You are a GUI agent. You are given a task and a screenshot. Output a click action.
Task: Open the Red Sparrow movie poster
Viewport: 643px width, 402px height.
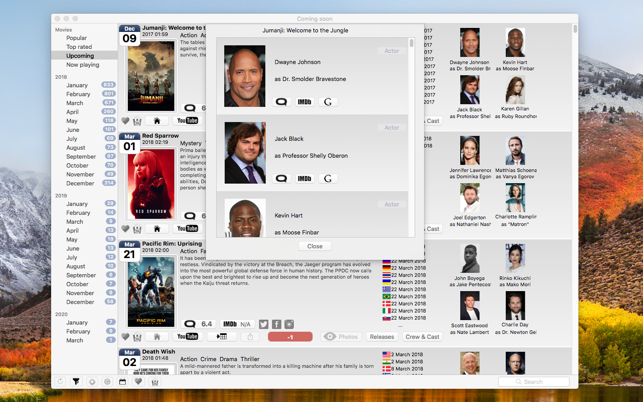(x=151, y=183)
